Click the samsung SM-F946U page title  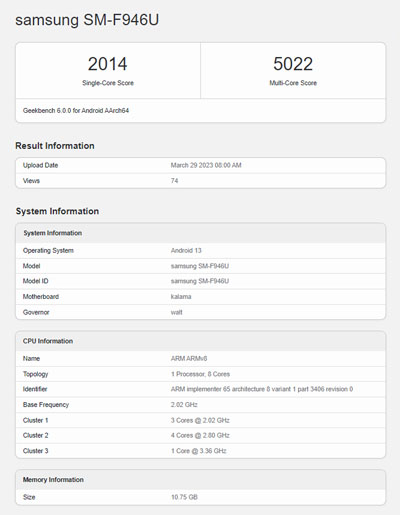coord(87,20)
